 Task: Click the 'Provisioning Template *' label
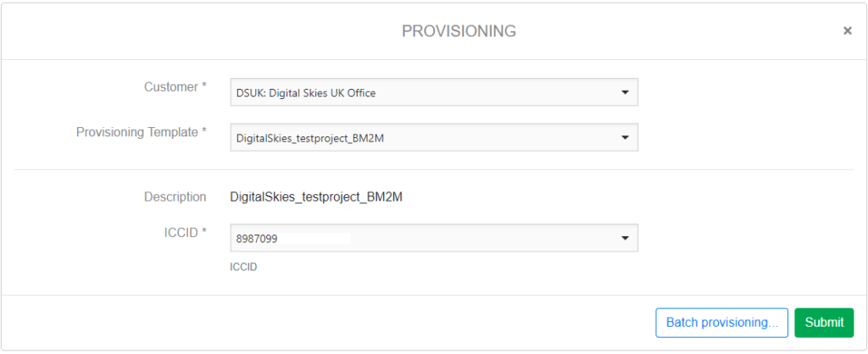(142, 132)
